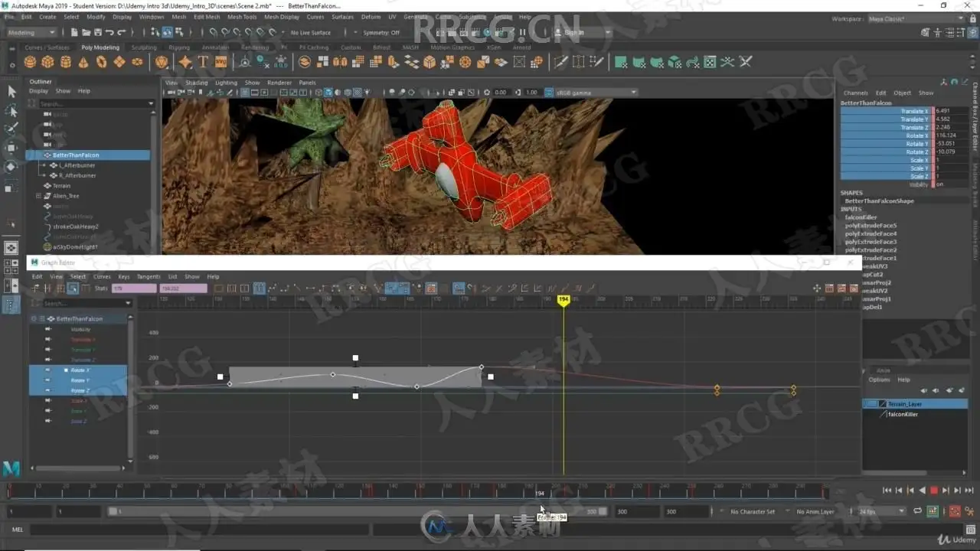This screenshot has width=980, height=551.
Task: Switch to the Sculpting shelf tab
Action: (x=144, y=47)
